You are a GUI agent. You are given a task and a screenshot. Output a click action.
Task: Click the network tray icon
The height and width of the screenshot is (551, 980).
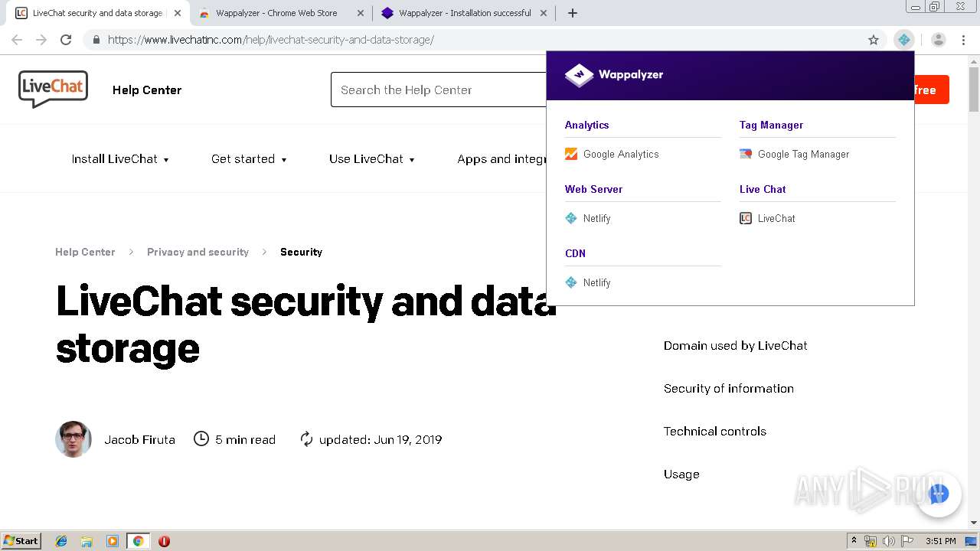(871, 541)
